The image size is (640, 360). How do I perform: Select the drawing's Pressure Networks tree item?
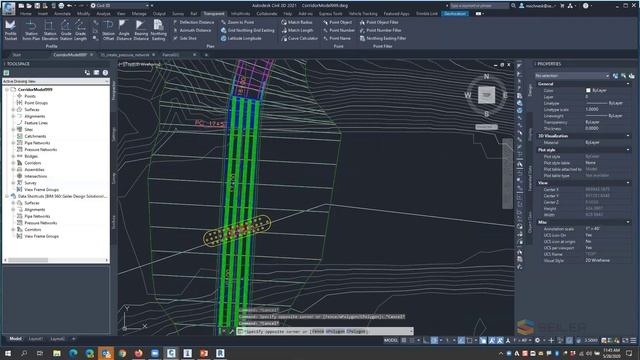(41, 150)
